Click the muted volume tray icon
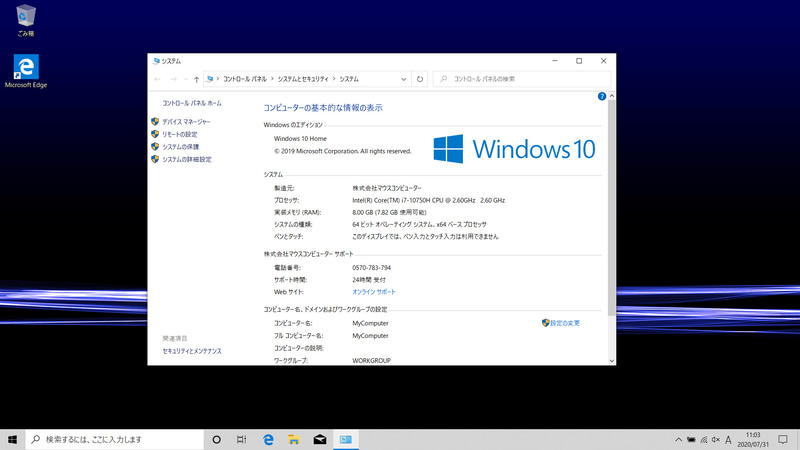Image resolution: width=800 pixels, height=450 pixels. [716, 439]
